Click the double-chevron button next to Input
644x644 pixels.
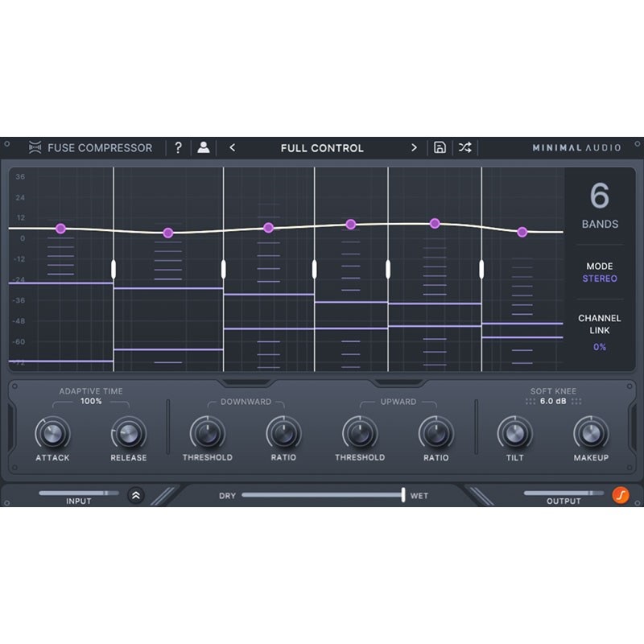(136, 496)
